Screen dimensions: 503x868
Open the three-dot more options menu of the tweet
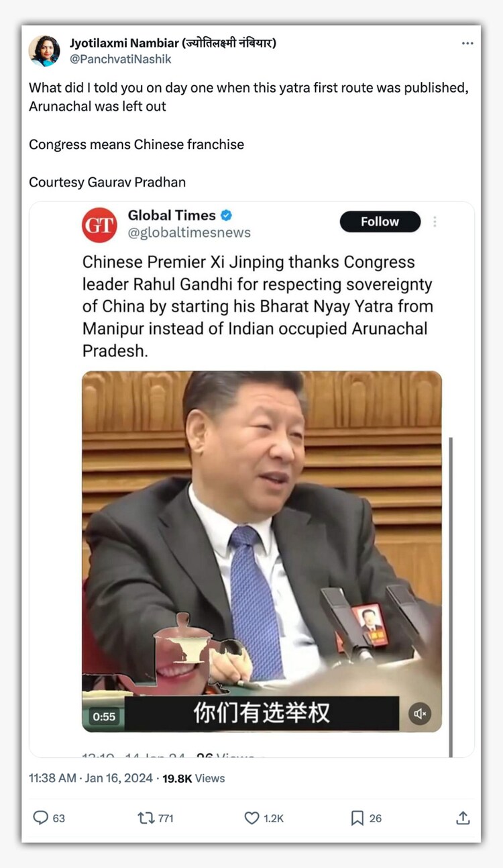pos(467,44)
